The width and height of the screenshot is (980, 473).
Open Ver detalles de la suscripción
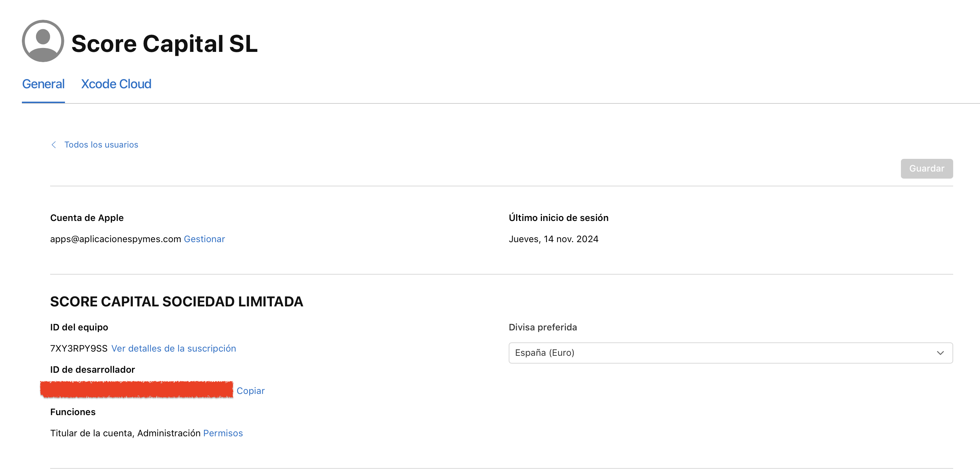pyautogui.click(x=173, y=348)
